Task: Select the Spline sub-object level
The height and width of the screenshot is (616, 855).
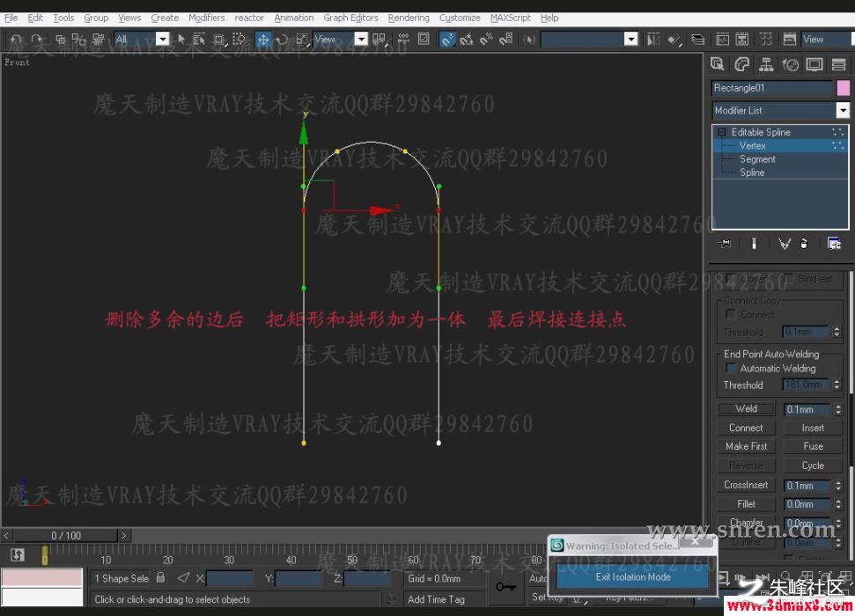Action: pyautogui.click(x=752, y=172)
